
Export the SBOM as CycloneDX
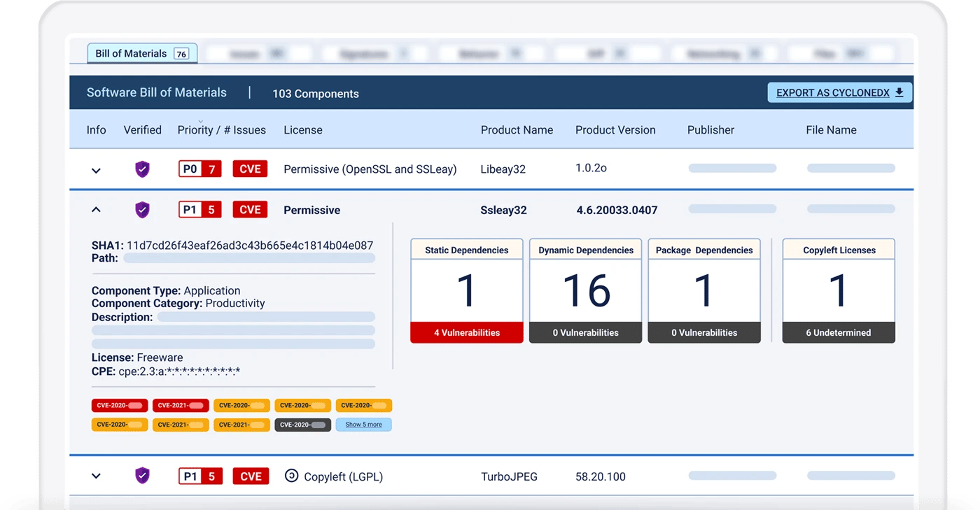(x=839, y=92)
